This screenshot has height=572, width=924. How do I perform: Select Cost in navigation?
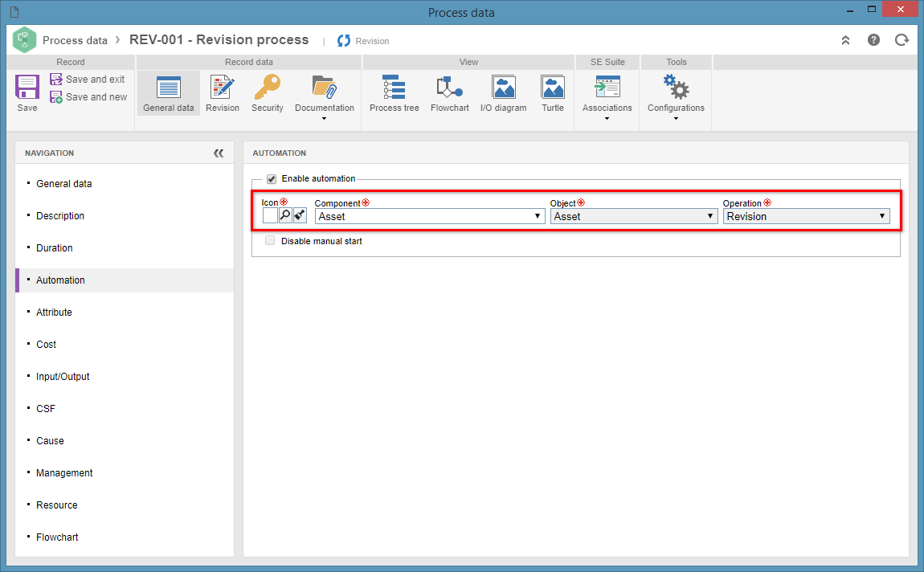coord(46,345)
